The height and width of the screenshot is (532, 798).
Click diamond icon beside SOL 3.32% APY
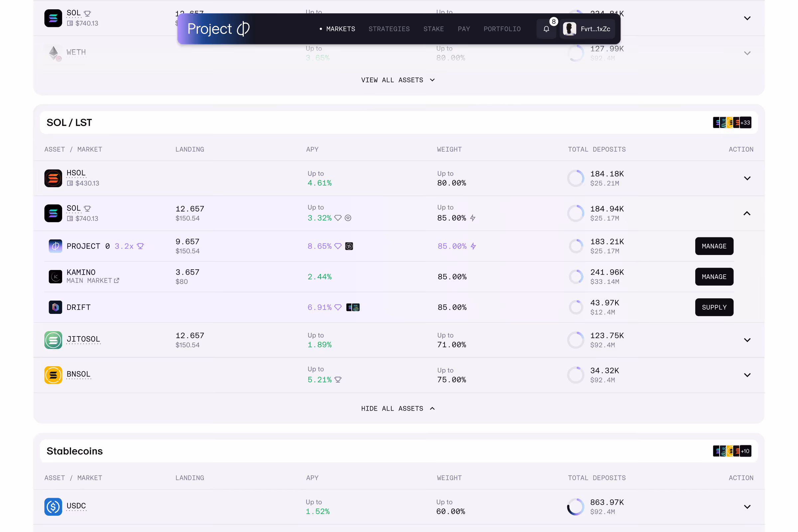(338, 218)
